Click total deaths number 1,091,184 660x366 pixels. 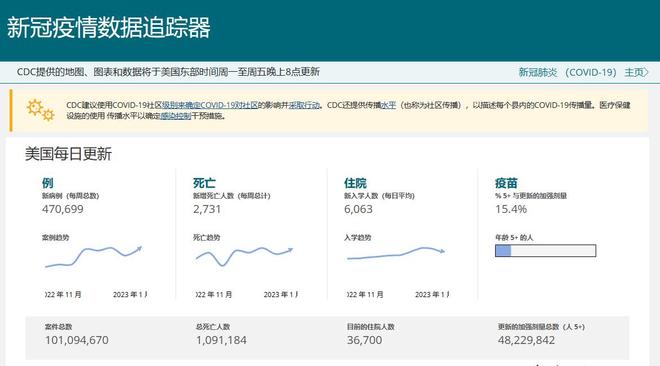(x=221, y=340)
